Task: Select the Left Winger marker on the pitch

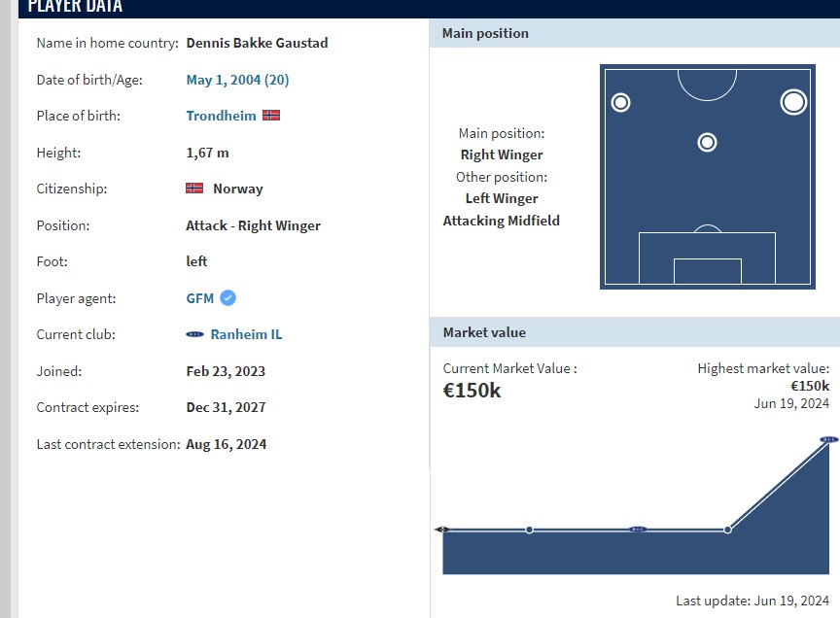Action: (x=620, y=102)
